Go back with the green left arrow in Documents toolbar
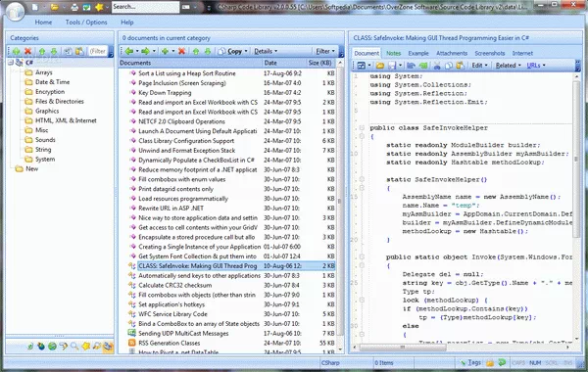 point(129,51)
